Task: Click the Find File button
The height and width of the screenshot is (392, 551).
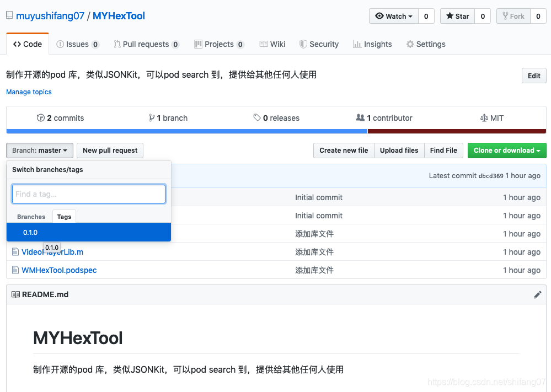Action: point(443,151)
